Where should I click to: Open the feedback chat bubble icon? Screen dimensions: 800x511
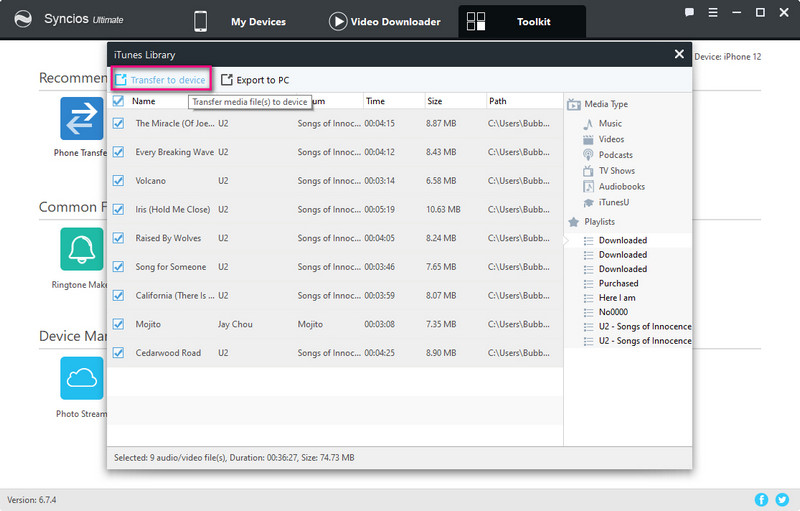(x=689, y=12)
